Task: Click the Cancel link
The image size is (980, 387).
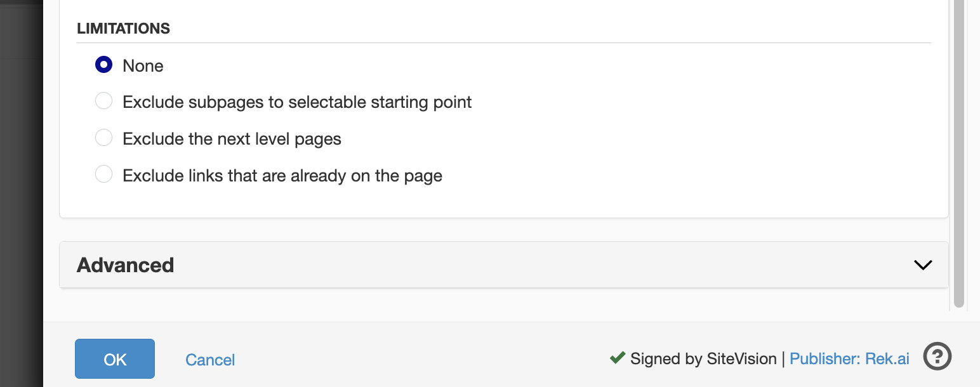Action: click(x=210, y=360)
